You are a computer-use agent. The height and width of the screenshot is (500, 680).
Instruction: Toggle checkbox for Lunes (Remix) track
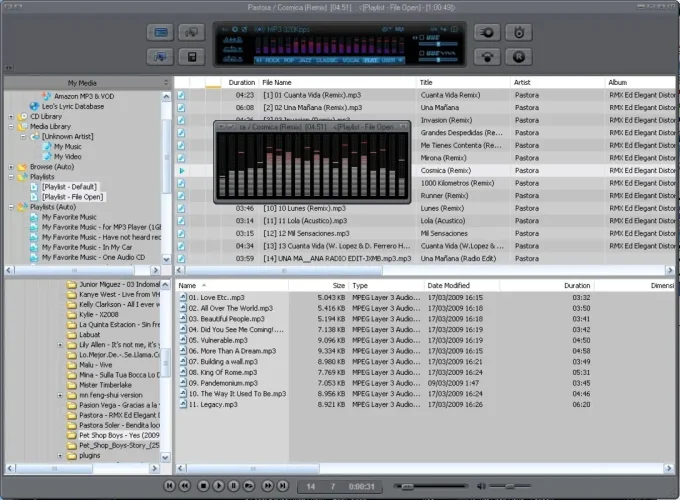tap(181, 208)
